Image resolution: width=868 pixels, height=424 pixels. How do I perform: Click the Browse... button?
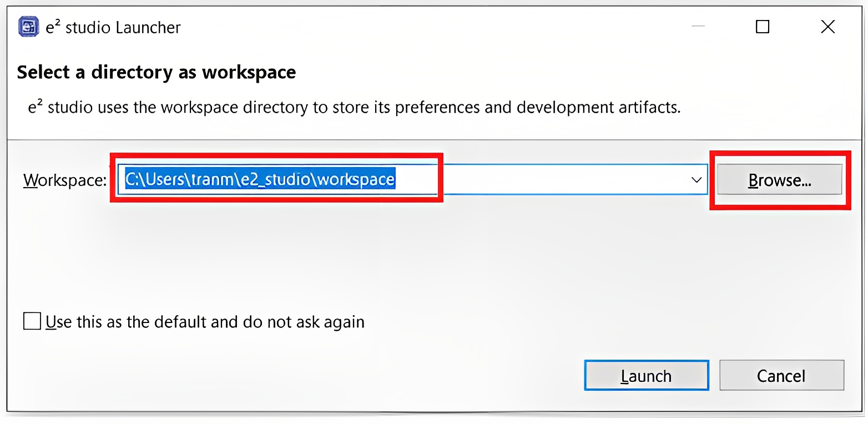click(780, 180)
